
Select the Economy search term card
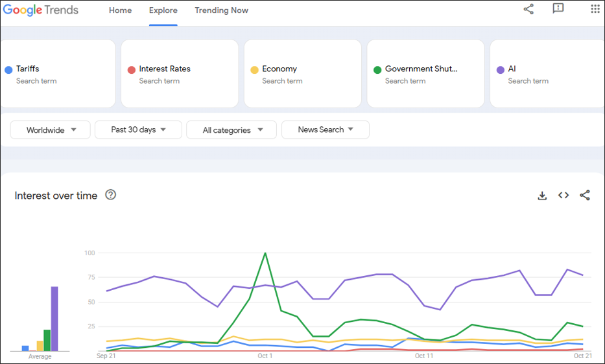pos(302,74)
